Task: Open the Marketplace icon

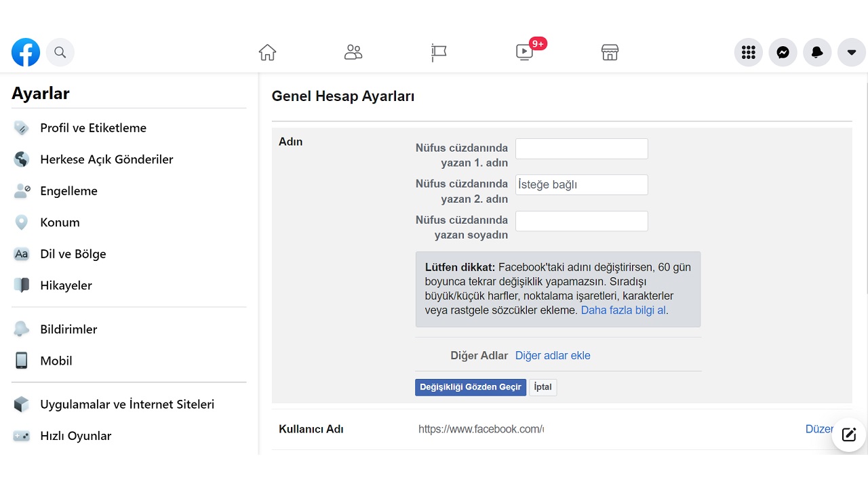Action: (x=610, y=52)
